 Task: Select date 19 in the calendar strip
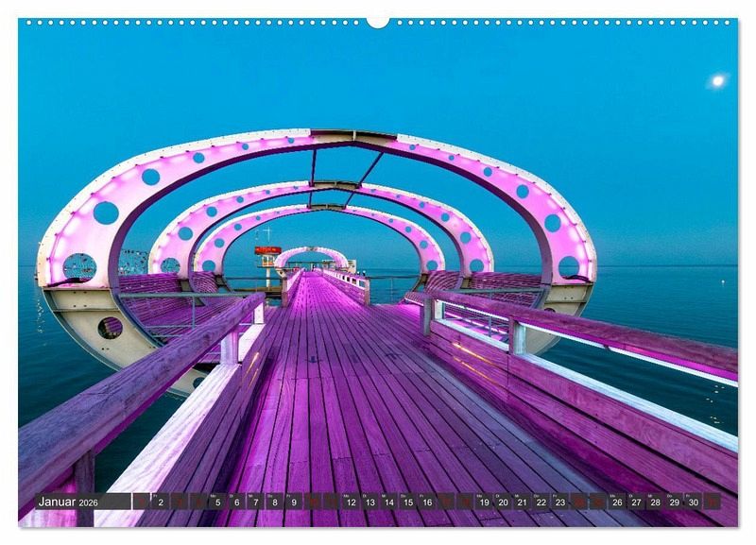[484, 502]
